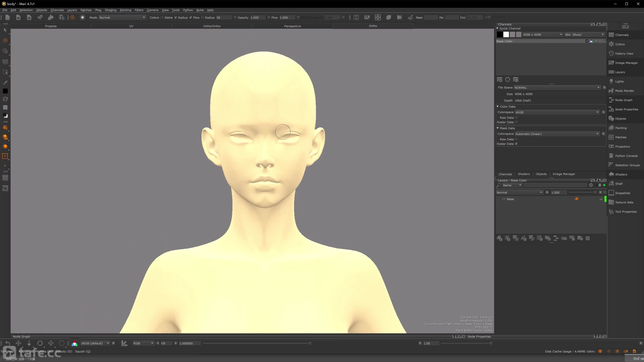
Task: Open the Color Data Colorspace sRGB dropdown
Action: point(557,112)
